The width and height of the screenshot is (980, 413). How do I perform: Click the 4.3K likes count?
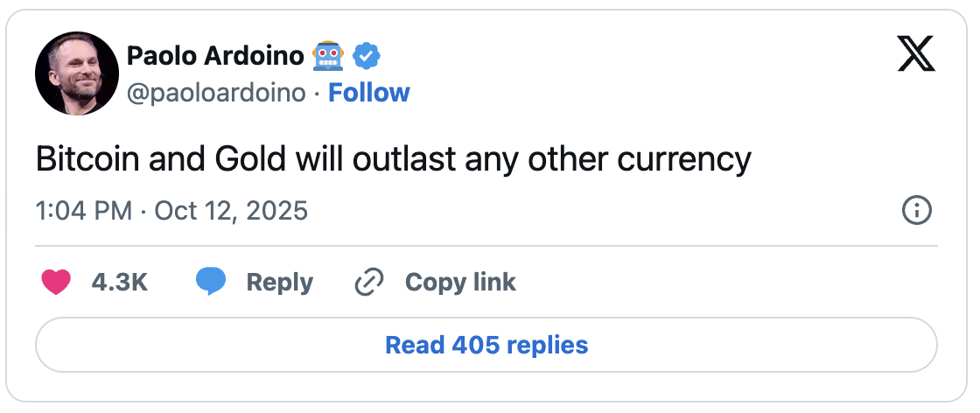[x=119, y=283]
